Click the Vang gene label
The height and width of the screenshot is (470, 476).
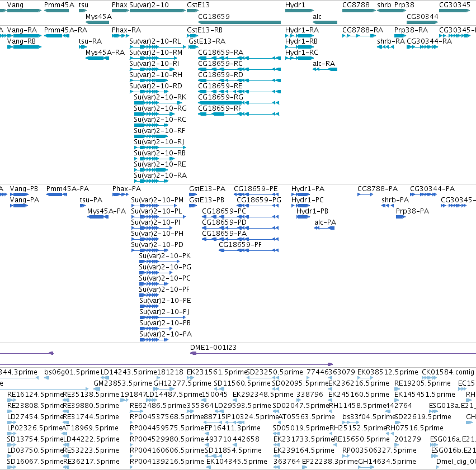click(x=15, y=5)
